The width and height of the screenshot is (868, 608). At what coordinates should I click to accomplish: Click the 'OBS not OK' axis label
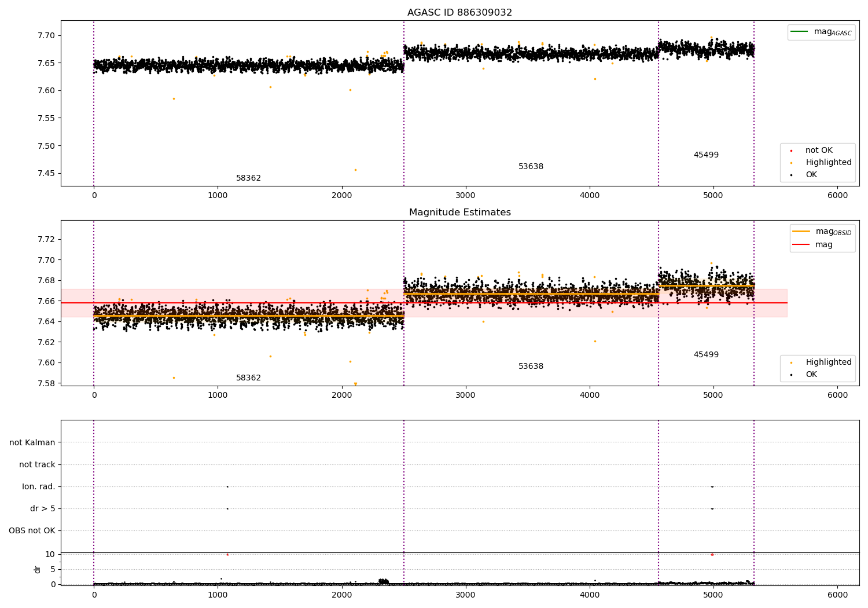32,531
